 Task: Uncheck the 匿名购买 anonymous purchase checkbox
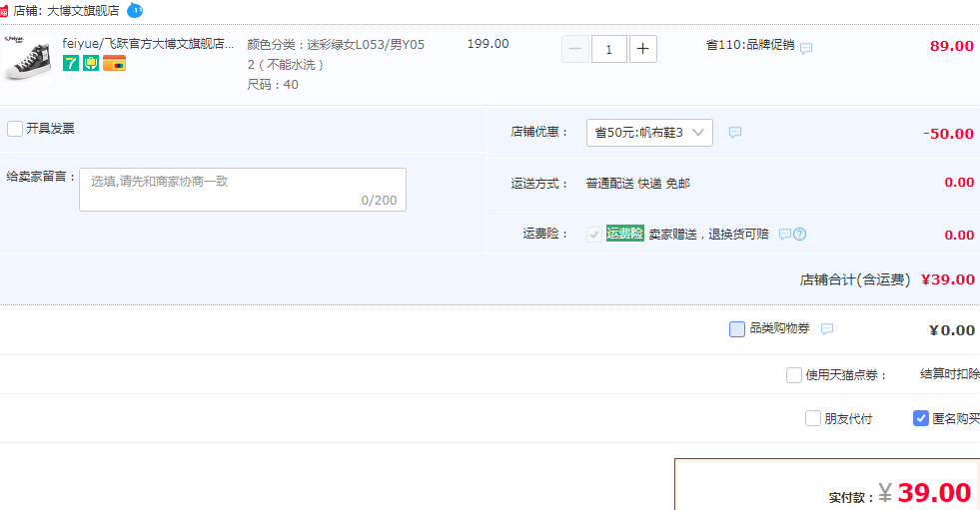tap(921, 418)
